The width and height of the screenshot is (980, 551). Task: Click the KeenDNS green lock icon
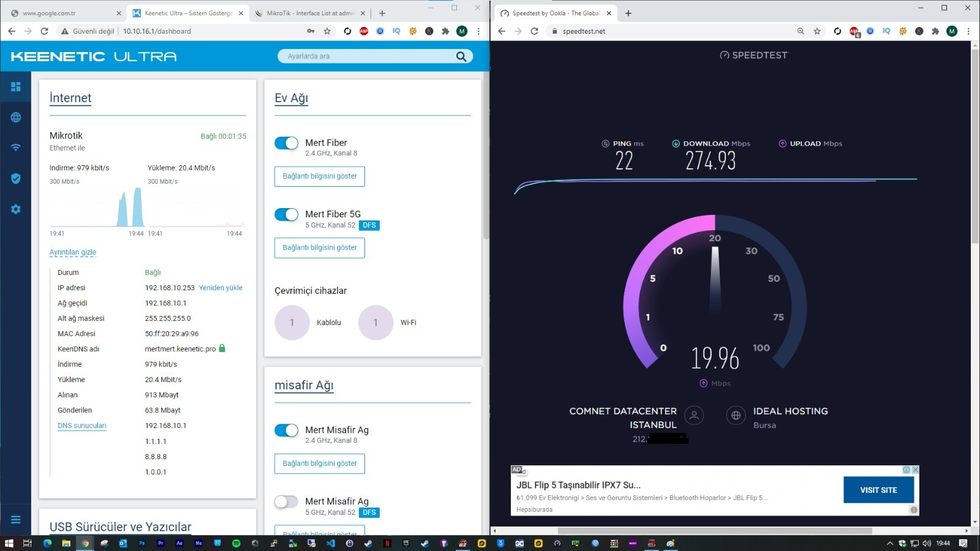click(x=222, y=348)
